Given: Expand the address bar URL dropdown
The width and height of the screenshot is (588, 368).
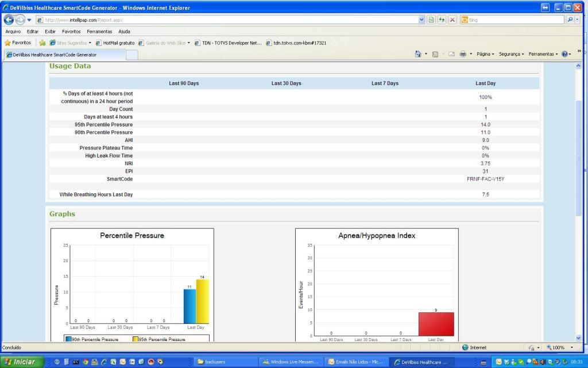Looking at the screenshot, I should point(421,20).
